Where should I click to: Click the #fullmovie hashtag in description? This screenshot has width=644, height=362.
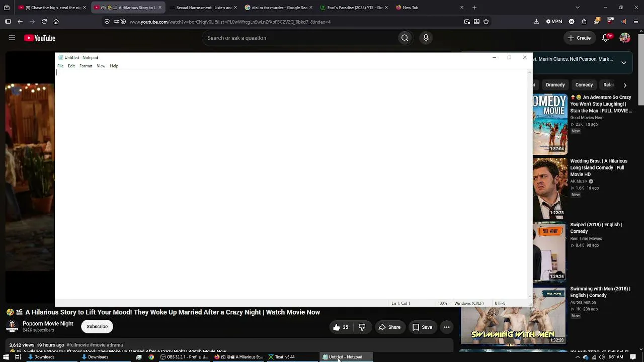(77, 345)
